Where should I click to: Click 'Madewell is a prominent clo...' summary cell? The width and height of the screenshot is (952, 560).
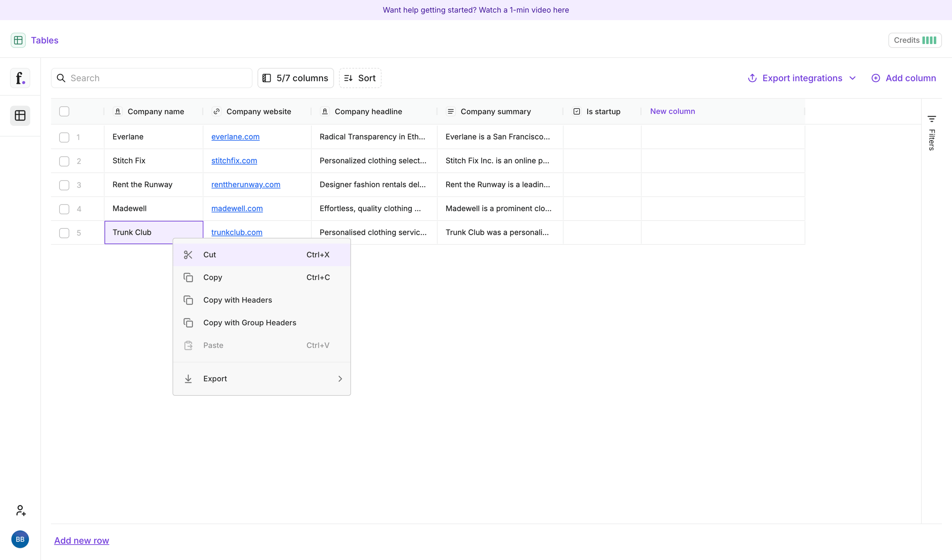[x=500, y=209]
